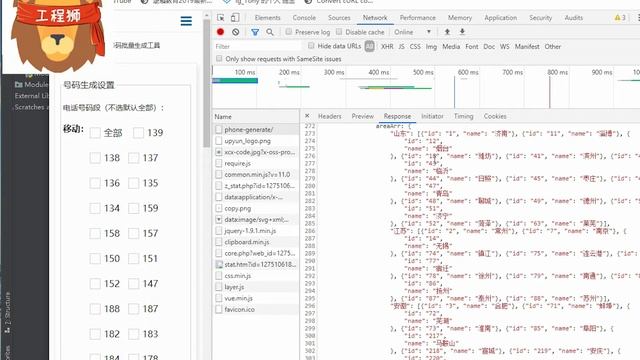This screenshot has height=360, width=640.
Task: Filter requests by JS type
Action: click(401, 47)
